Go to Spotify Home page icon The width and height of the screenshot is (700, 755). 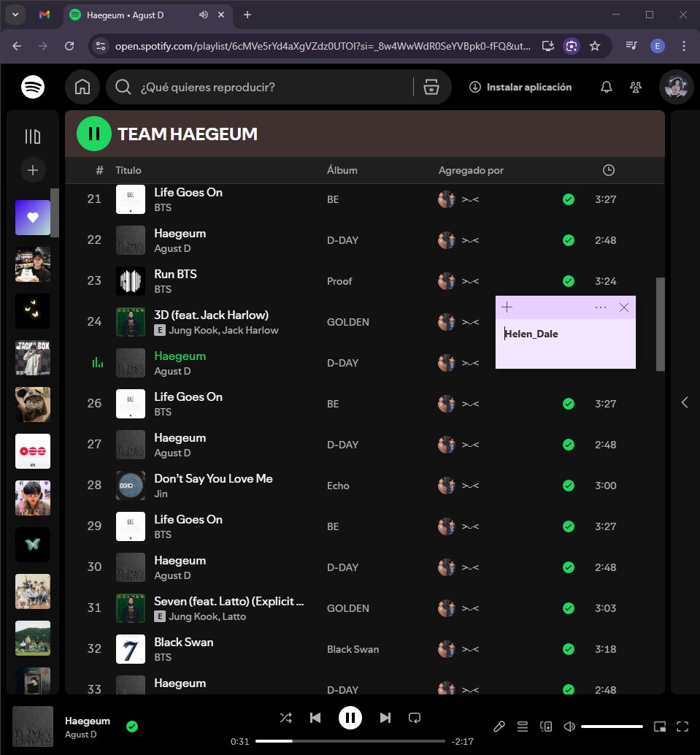(82, 87)
